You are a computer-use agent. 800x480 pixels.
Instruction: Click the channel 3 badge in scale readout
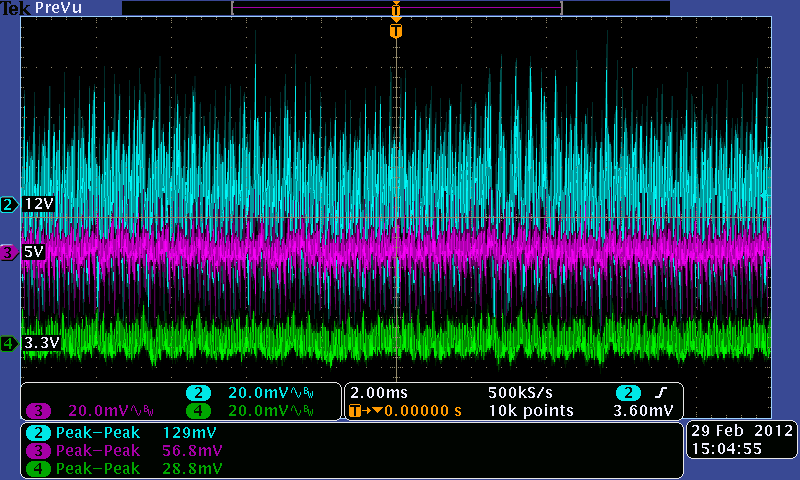coord(38,411)
